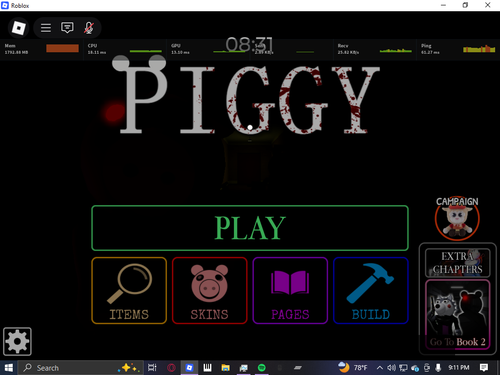Screen dimensions: 500x375
Task: Open the volume speaker tray icon
Action: tap(391, 368)
